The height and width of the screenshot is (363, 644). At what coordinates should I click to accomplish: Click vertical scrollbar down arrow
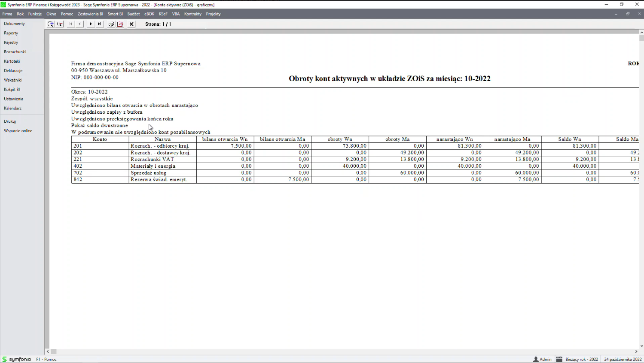(x=641, y=346)
